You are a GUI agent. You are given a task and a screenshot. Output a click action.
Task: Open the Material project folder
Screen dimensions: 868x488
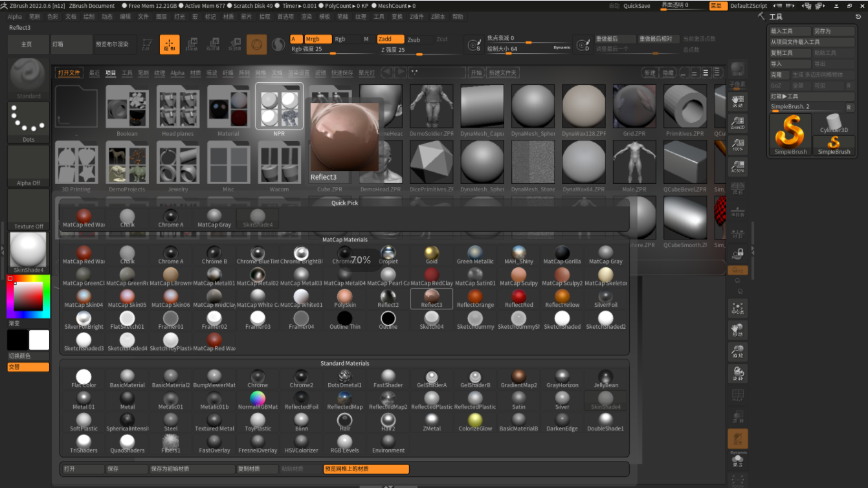point(228,110)
